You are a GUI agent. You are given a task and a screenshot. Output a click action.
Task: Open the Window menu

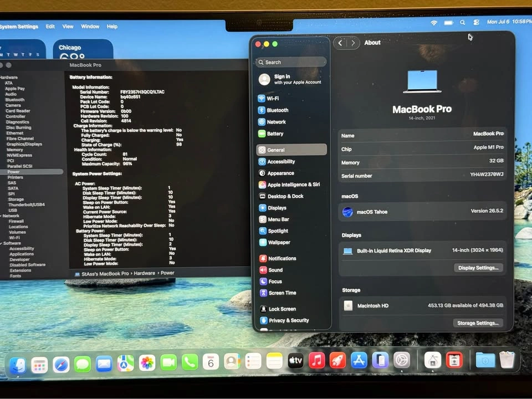click(x=90, y=26)
